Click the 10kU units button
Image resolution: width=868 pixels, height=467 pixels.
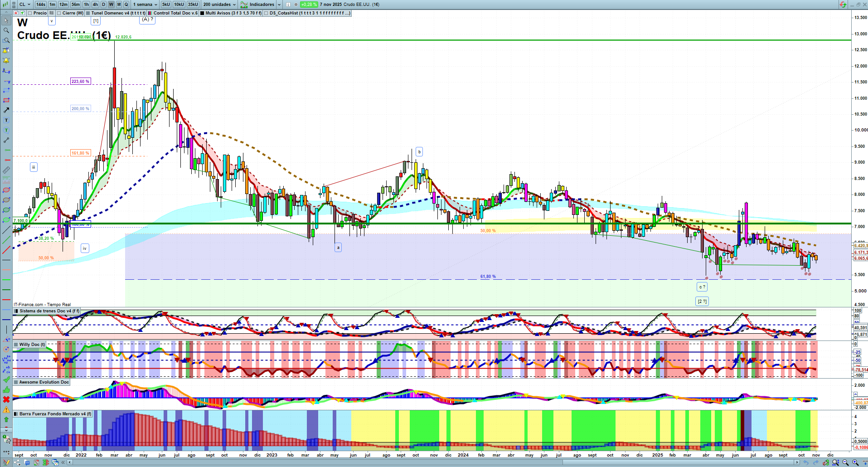[x=179, y=5]
